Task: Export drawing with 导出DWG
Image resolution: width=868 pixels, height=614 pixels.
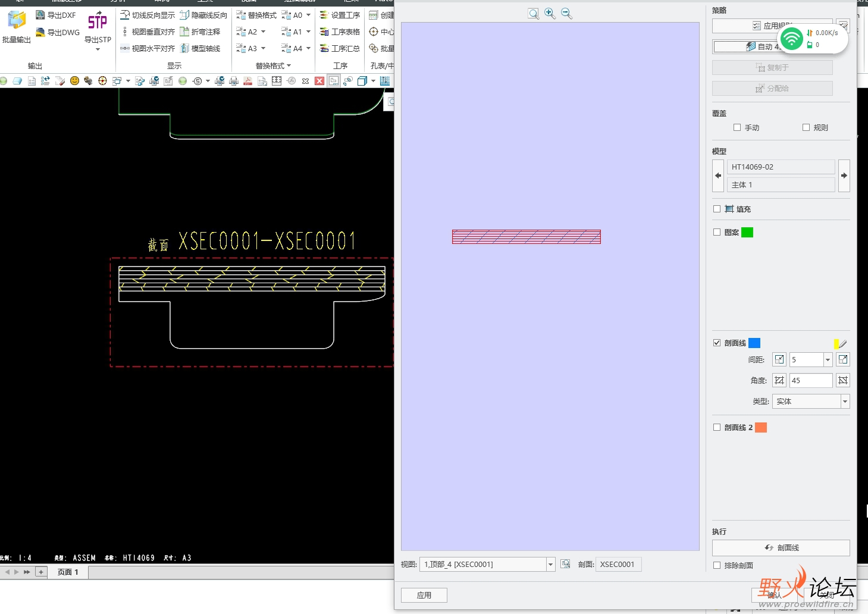Action: coord(57,32)
